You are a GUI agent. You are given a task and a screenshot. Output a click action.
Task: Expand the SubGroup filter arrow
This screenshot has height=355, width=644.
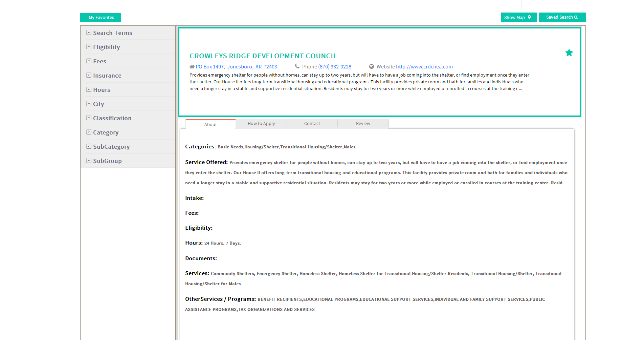[x=89, y=161]
